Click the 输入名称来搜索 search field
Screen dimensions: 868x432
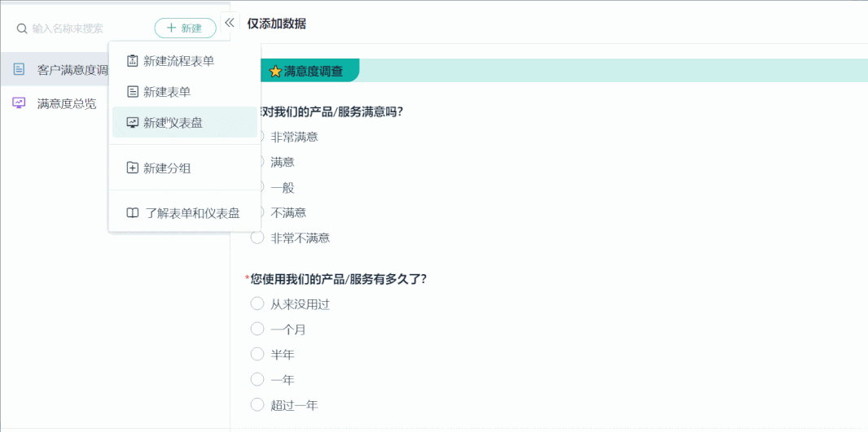point(83,28)
